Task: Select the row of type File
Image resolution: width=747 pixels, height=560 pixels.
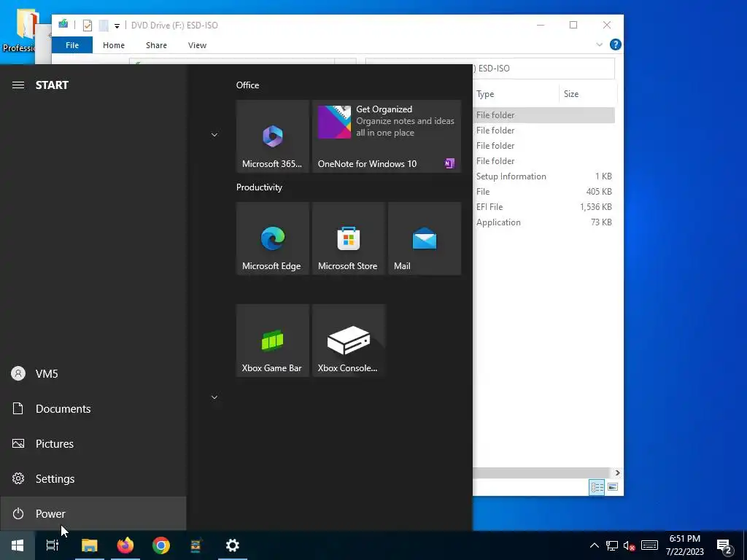Action: point(543,192)
